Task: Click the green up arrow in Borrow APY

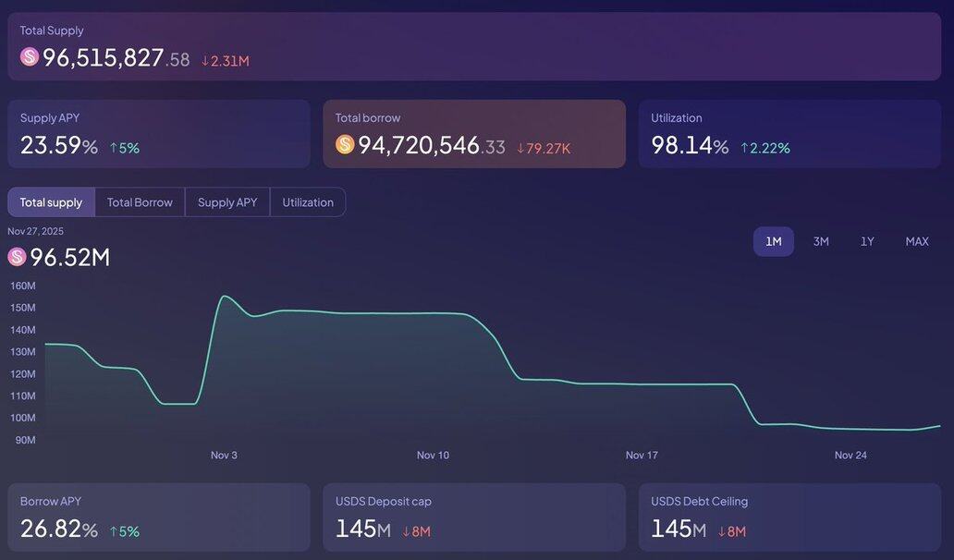Action: pyautogui.click(x=114, y=531)
